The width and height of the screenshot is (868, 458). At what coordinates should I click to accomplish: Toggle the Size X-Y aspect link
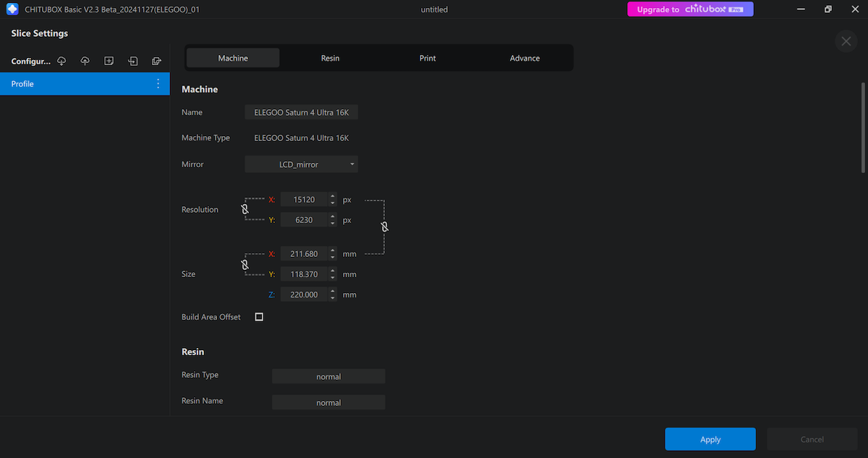[244, 265]
